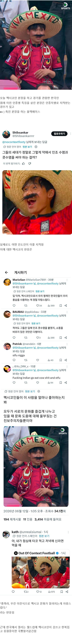72x644 pixels.
Task: Open translation settings gear icon
Action: (36, 147)
